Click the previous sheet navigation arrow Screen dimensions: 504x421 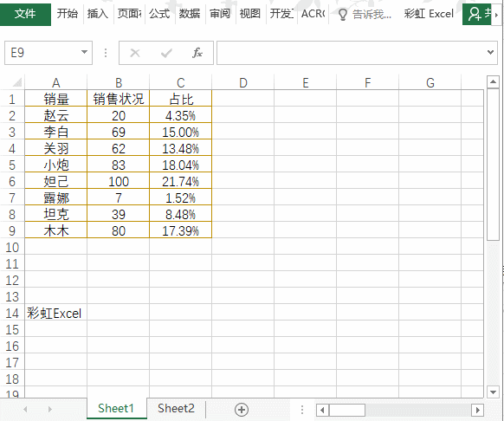[x=25, y=409]
